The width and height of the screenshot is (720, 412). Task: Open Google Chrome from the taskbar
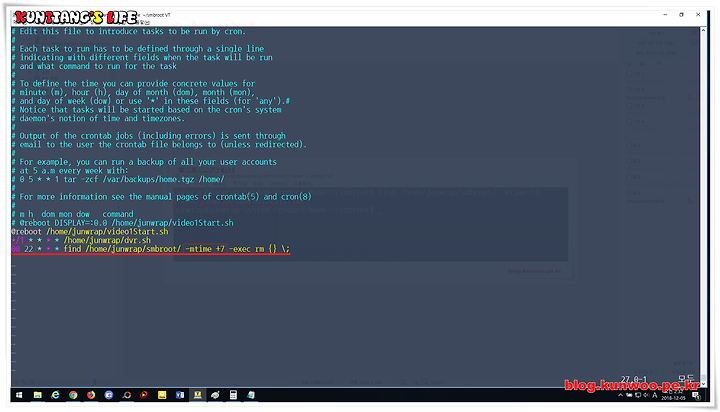point(73,395)
